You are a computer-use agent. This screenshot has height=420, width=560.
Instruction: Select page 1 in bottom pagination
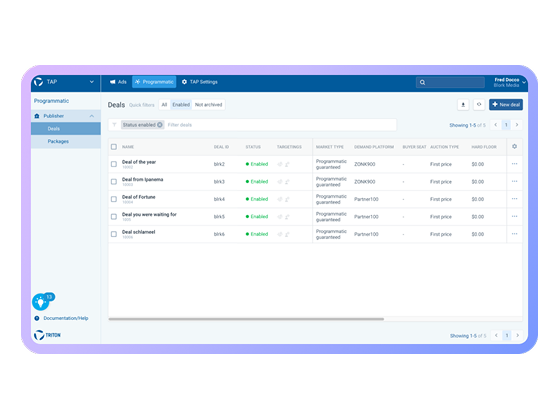(507, 335)
